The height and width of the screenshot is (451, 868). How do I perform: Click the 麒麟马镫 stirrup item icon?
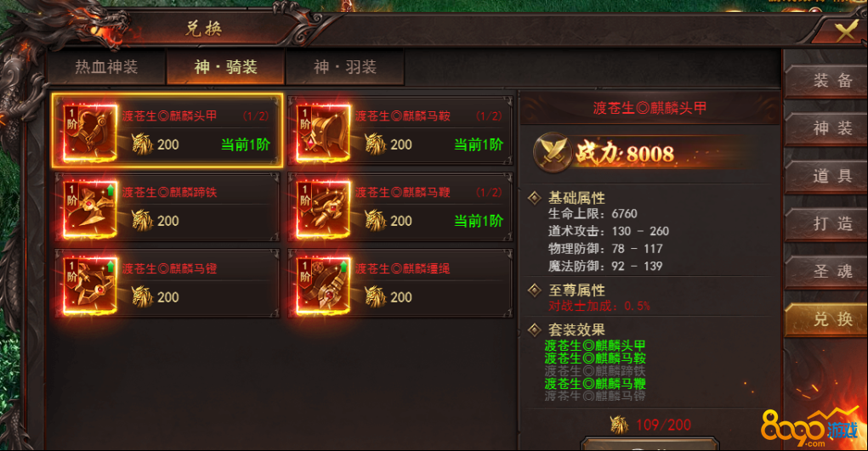tap(89, 285)
